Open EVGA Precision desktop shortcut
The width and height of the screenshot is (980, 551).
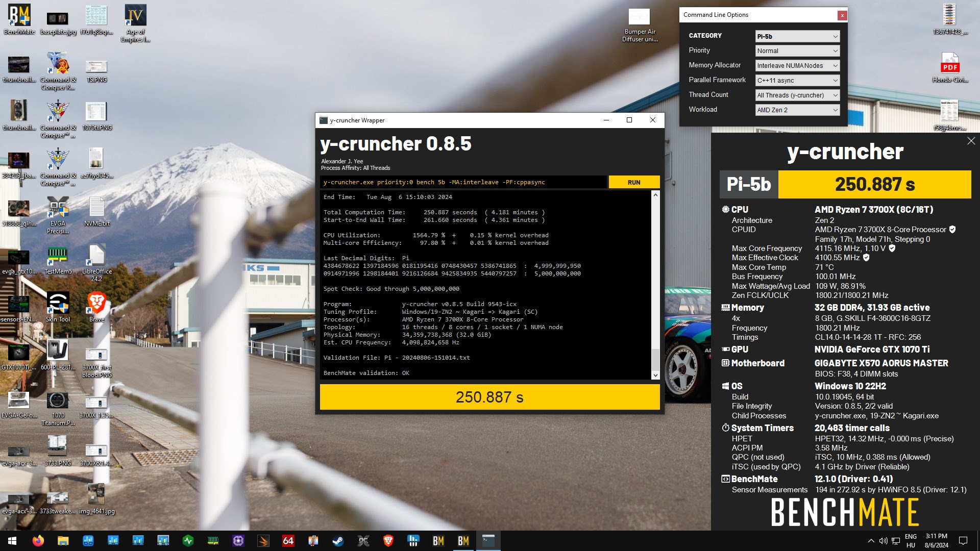58,214
